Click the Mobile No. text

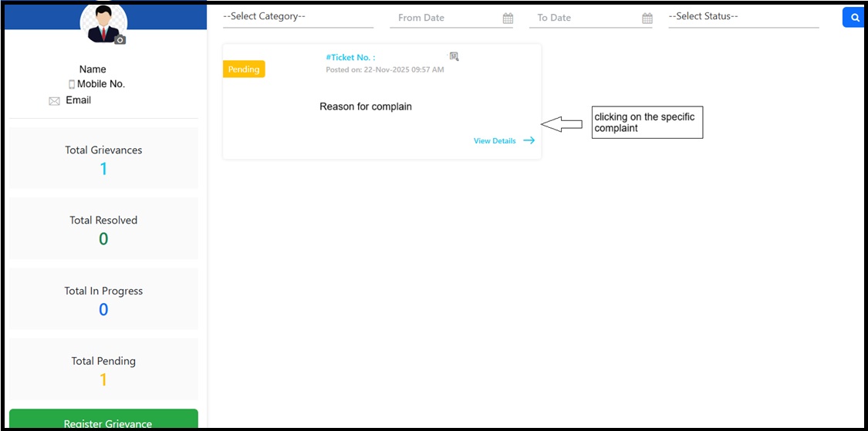coord(101,84)
